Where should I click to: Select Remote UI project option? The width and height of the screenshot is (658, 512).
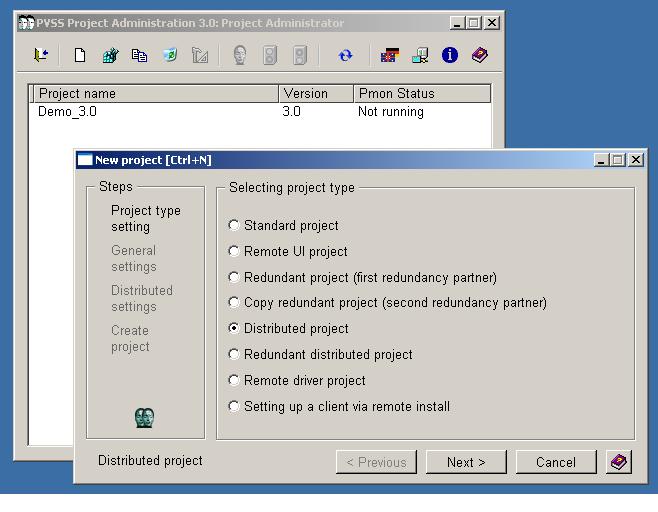tap(234, 251)
